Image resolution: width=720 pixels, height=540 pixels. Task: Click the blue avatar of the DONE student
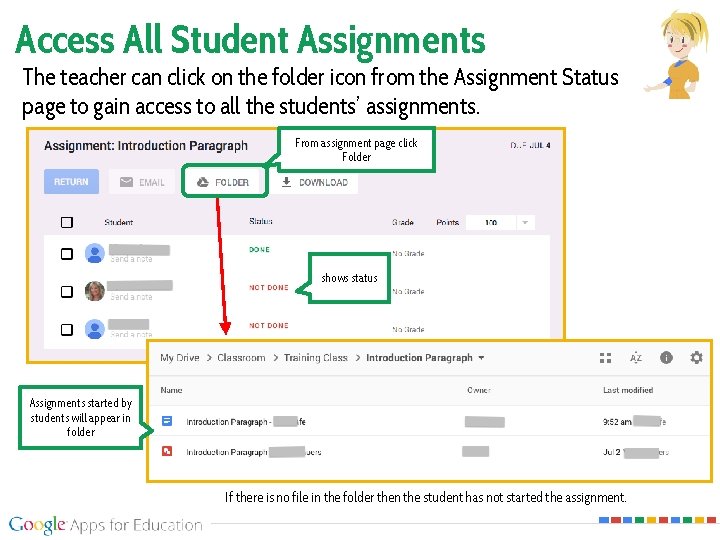(95, 253)
